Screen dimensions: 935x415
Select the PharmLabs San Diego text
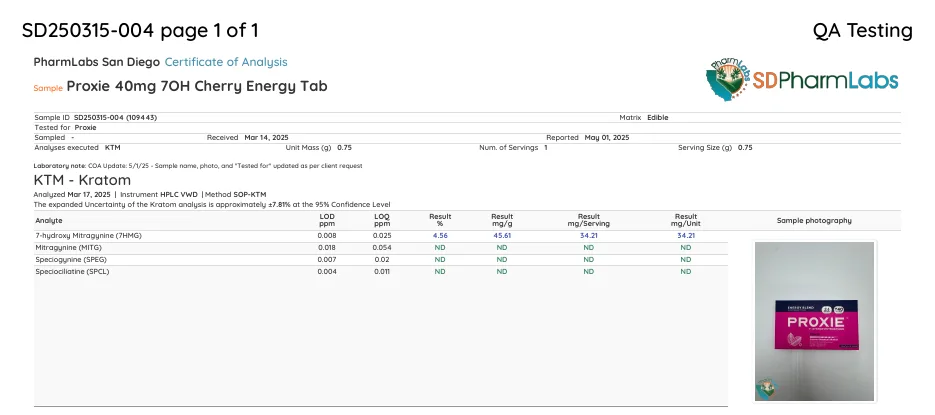point(97,62)
